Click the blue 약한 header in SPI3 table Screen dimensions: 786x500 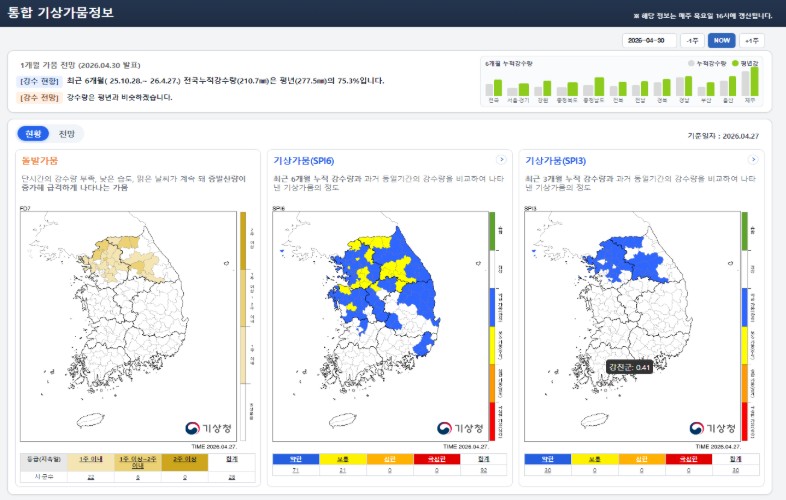(x=547, y=459)
